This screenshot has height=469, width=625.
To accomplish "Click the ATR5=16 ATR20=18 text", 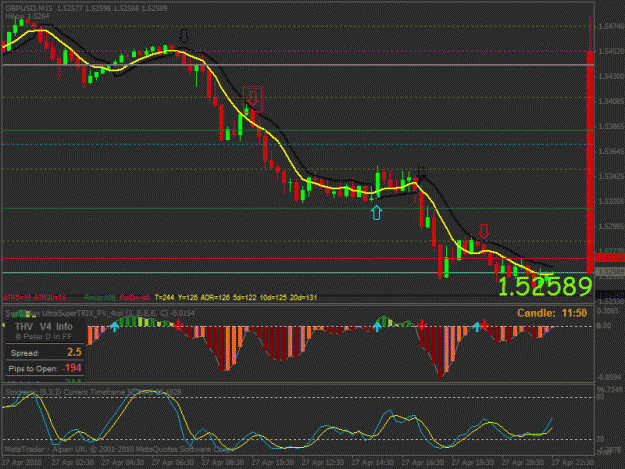I will (34, 298).
